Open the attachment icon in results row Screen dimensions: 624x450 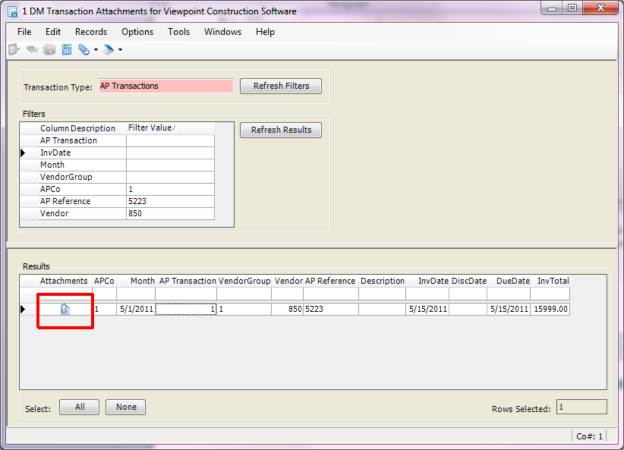click(x=65, y=309)
